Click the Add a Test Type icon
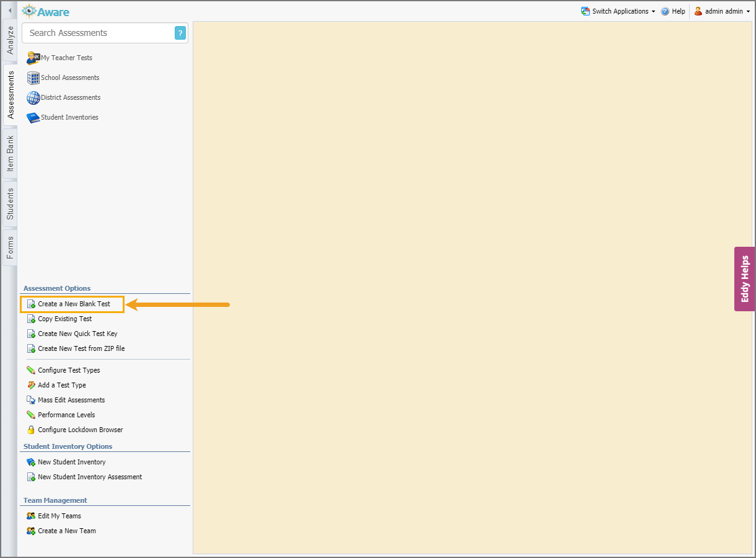 point(31,385)
